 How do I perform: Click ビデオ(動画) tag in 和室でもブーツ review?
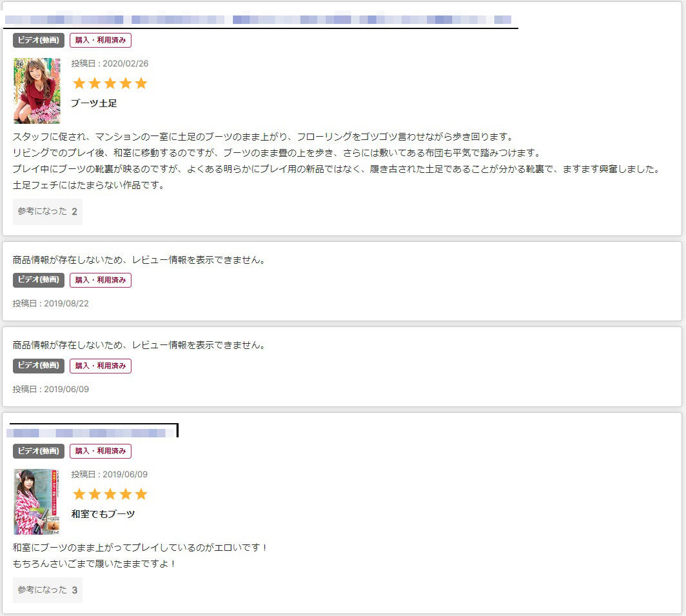point(39,451)
